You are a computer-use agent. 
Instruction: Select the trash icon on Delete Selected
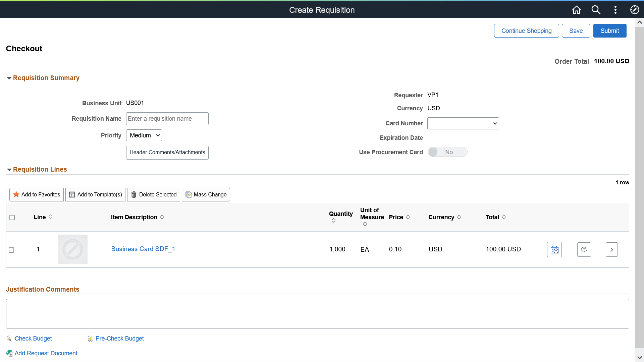134,194
